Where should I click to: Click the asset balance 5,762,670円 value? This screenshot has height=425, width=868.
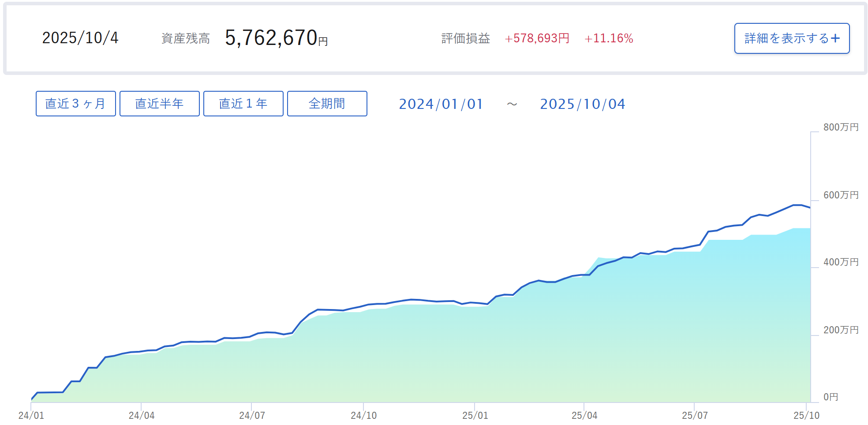pyautogui.click(x=276, y=38)
